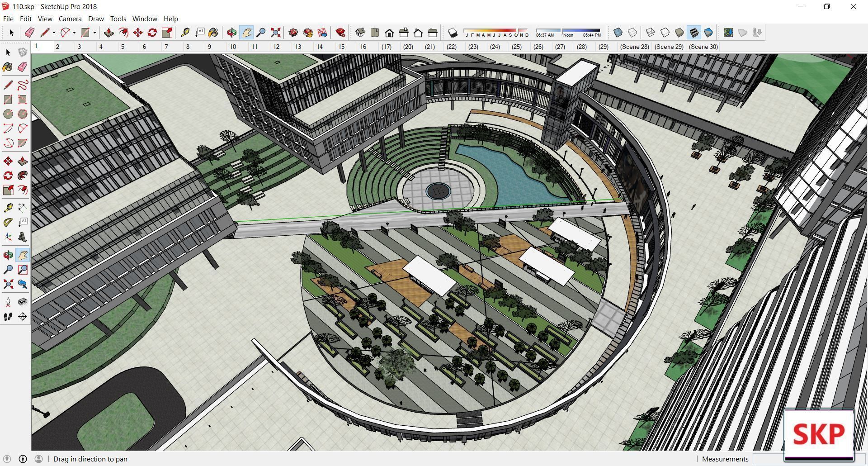Send model to LayOut
This screenshot has width=868, height=466.
pos(322,33)
